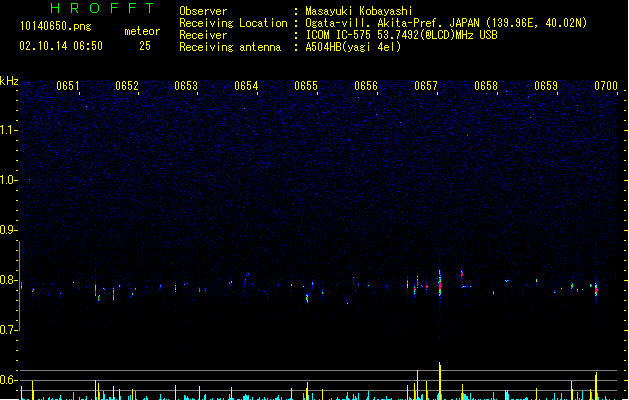Click the date stamp 02.10.14 06:50

pyautogui.click(x=61, y=46)
